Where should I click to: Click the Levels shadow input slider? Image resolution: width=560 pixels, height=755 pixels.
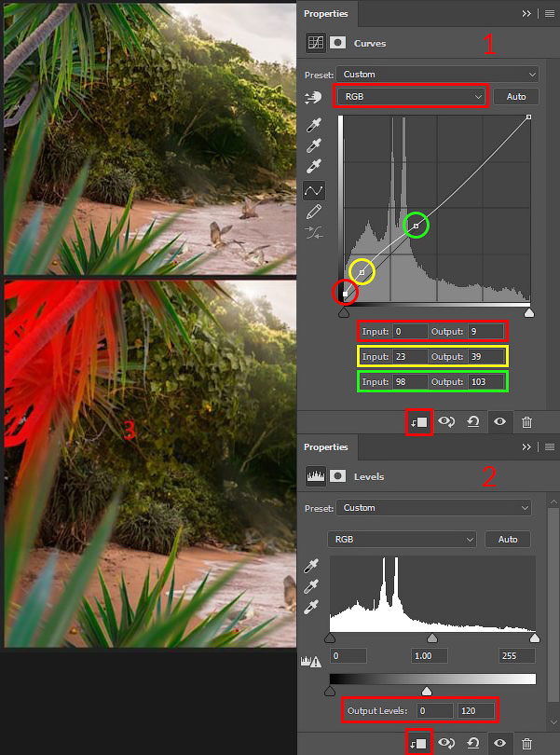click(330, 638)
